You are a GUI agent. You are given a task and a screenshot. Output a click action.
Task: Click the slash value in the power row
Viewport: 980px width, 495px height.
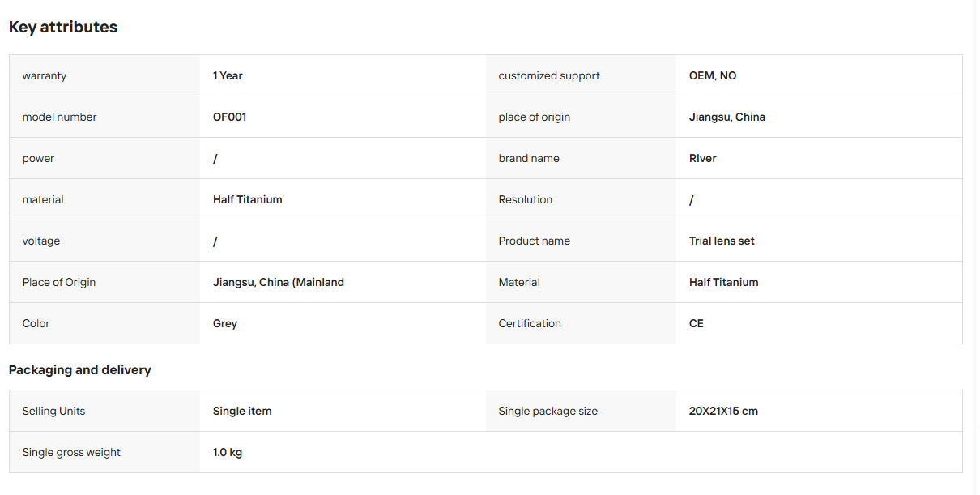click(x=215, y=159)
